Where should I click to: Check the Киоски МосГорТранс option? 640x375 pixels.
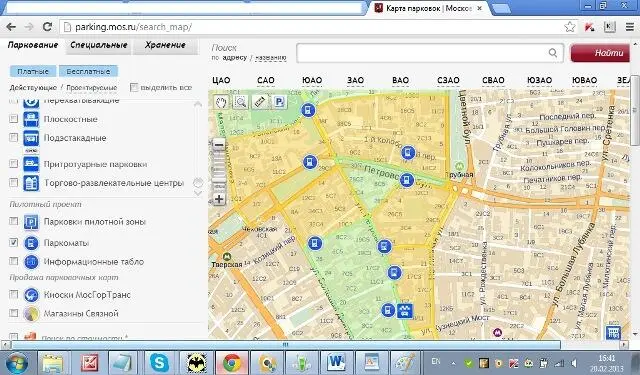(13, 294)
